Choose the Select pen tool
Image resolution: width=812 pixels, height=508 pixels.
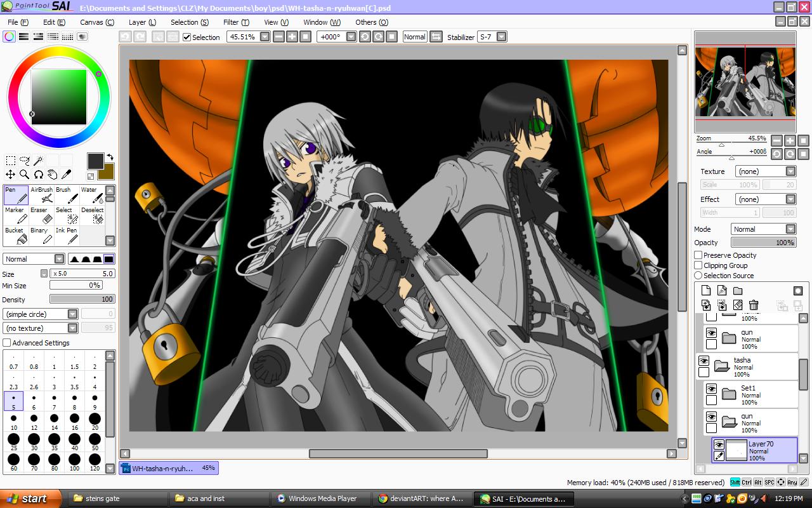coord(67,215)
